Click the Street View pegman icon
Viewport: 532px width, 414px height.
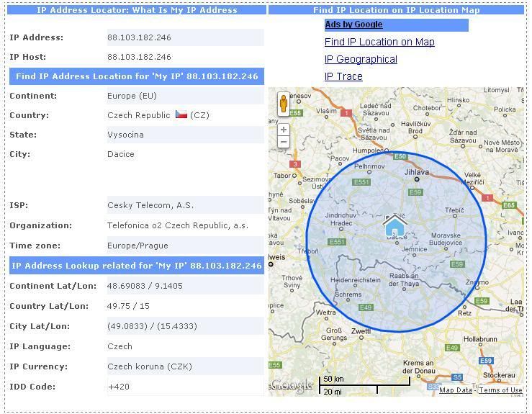[284, 104]
